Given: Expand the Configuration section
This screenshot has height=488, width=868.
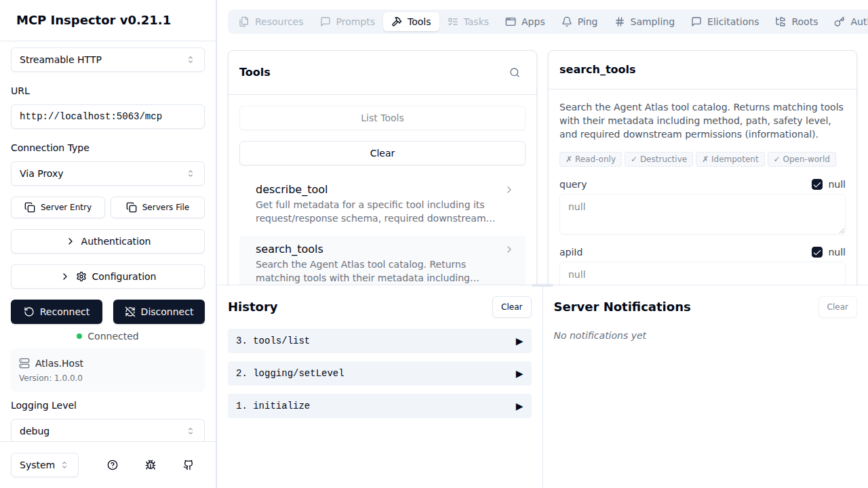Looking at the screenshot, I should [x=107, y=277].
